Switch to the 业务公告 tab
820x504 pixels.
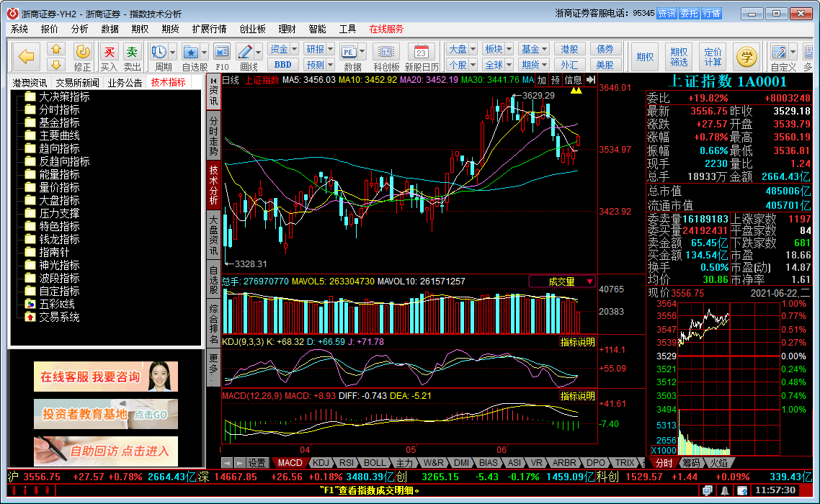pos(125,83)
